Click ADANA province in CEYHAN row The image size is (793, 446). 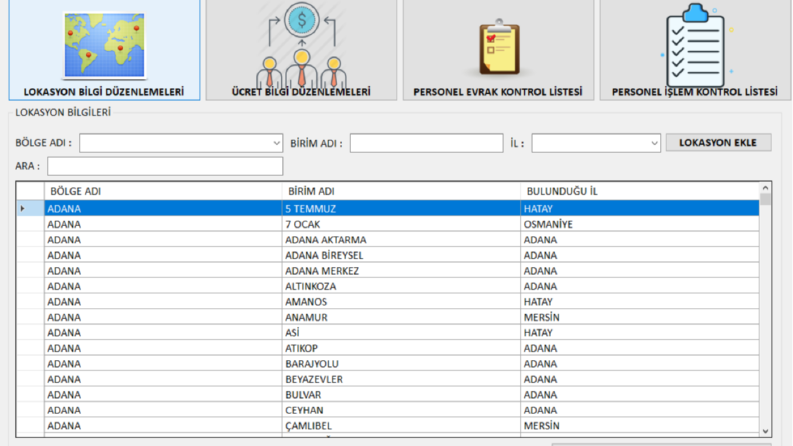pyautogui.click(x=640, y=410)
